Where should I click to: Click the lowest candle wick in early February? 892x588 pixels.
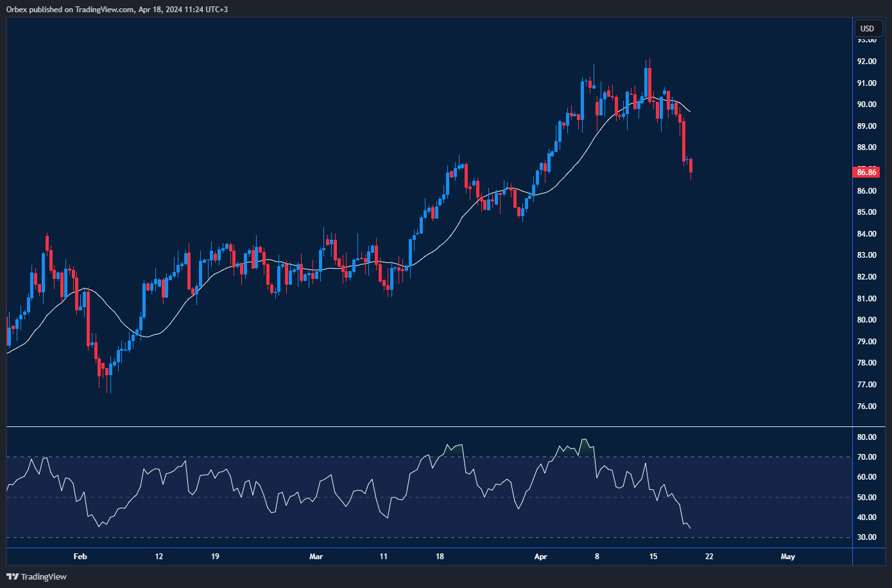coord(110,385)
